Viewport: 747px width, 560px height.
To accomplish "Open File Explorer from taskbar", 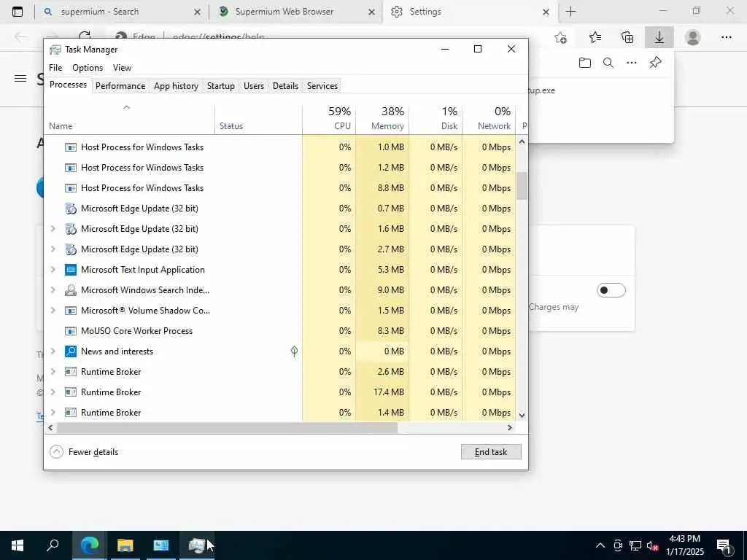I will pyautogui.click(x=125, y=545).
